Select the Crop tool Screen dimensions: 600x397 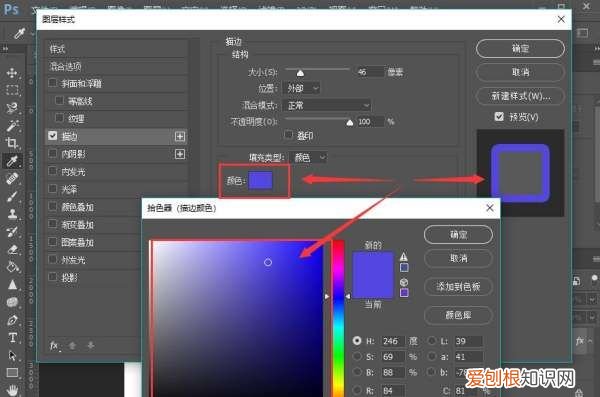pyautogui.click(x=12, y=143)
